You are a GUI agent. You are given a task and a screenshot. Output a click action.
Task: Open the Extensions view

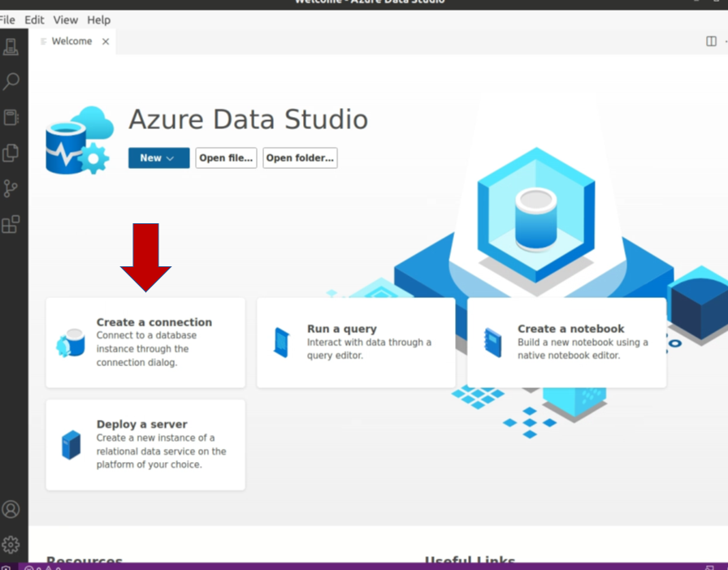click(11, 224)
